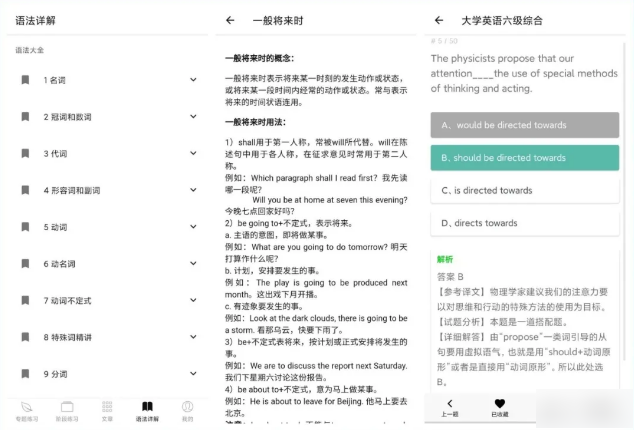Screen dimensions: 634x430
Task: Go back from the 一般将来时 page
Action: pos(230,20)
